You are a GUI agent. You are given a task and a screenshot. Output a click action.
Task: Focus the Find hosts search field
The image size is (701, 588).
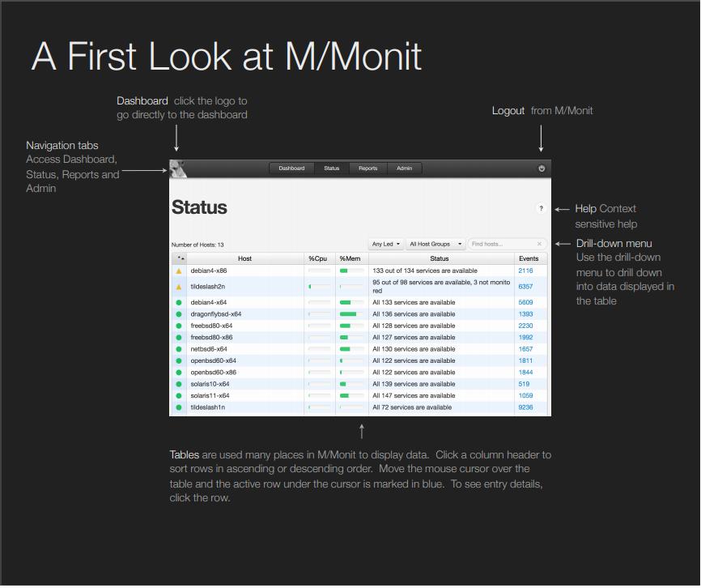[x=502, y=244]
